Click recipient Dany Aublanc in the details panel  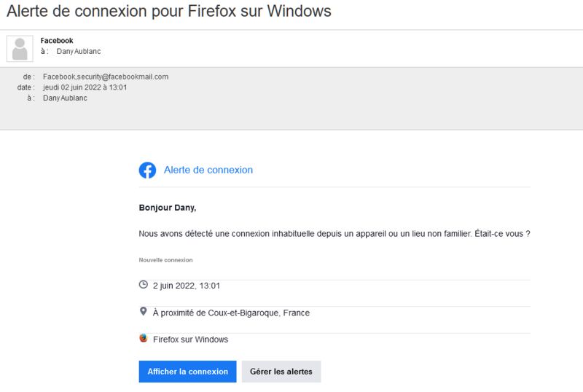[x=65, y=98]
